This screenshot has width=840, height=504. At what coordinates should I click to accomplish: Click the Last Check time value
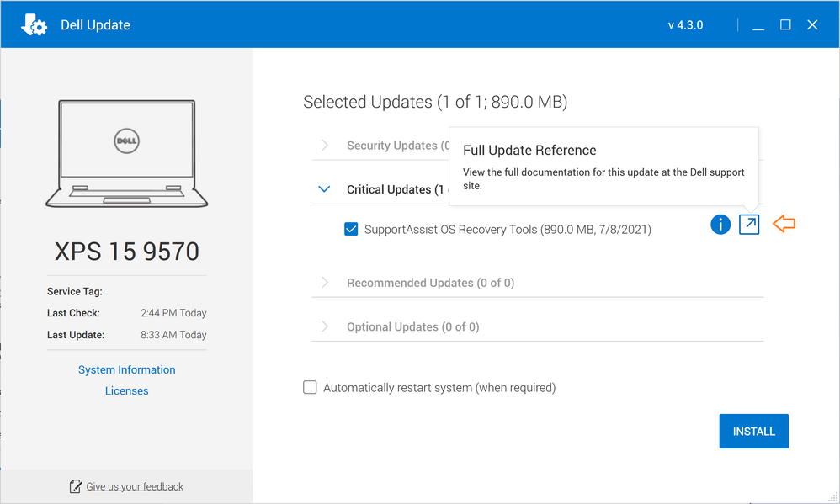coord(173,313)
